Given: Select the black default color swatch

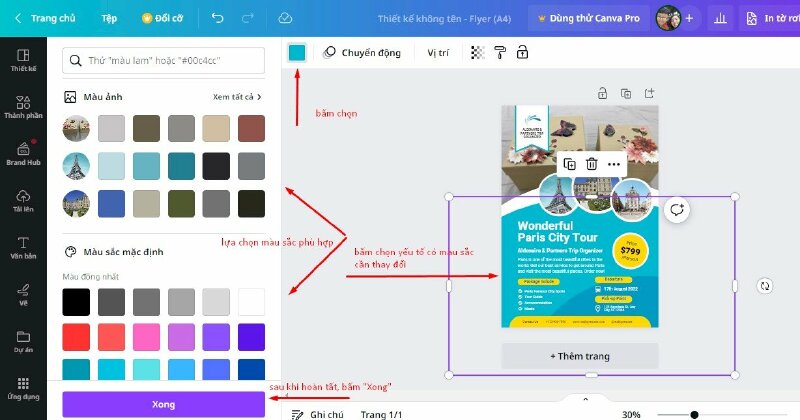Looking at the screenshot, I should (x=76, y=301).
